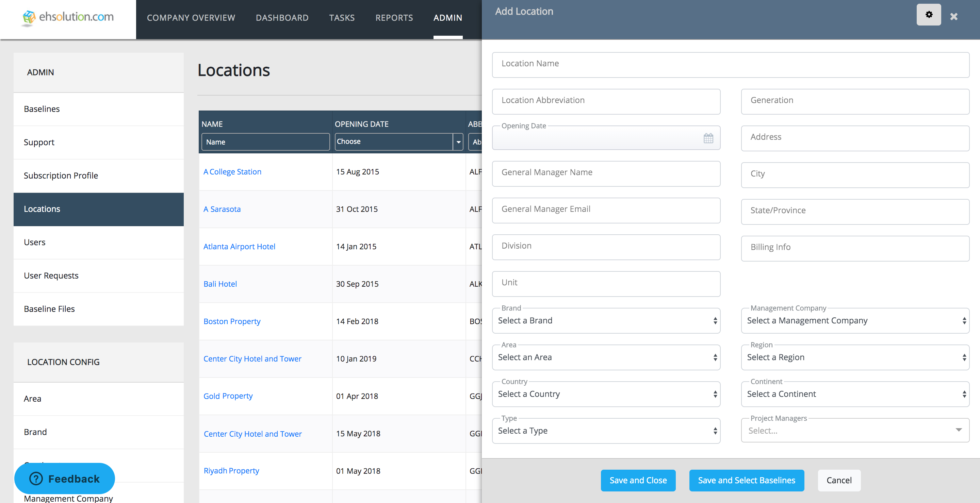
Task: Click the Billing Info input field
Action: [x=855, y=249]
